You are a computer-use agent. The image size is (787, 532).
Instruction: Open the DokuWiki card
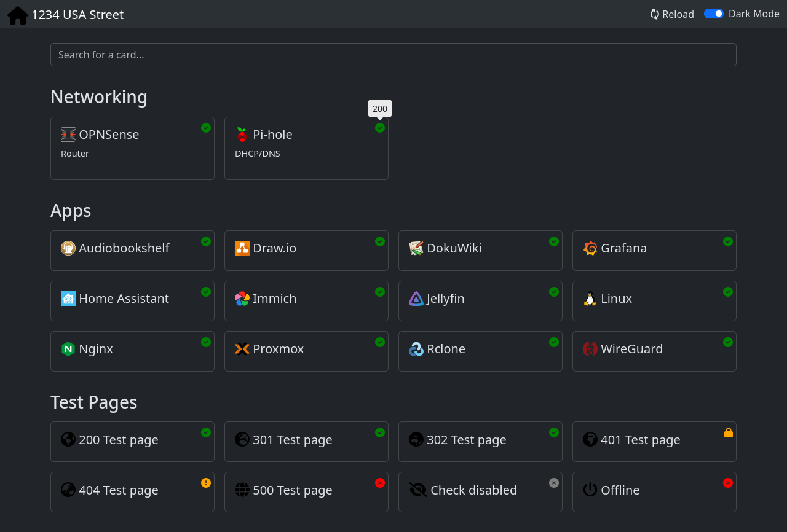480,251
